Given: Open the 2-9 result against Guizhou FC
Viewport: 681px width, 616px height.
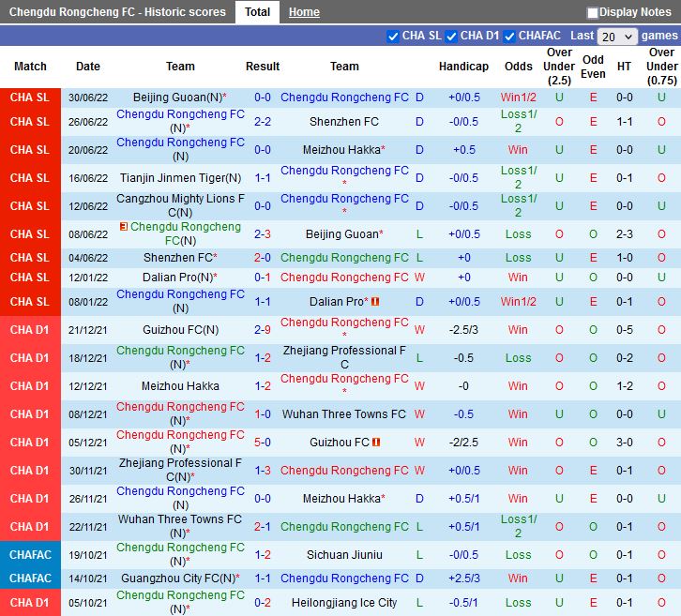Looking at the screenshot, I should (263, 330).
